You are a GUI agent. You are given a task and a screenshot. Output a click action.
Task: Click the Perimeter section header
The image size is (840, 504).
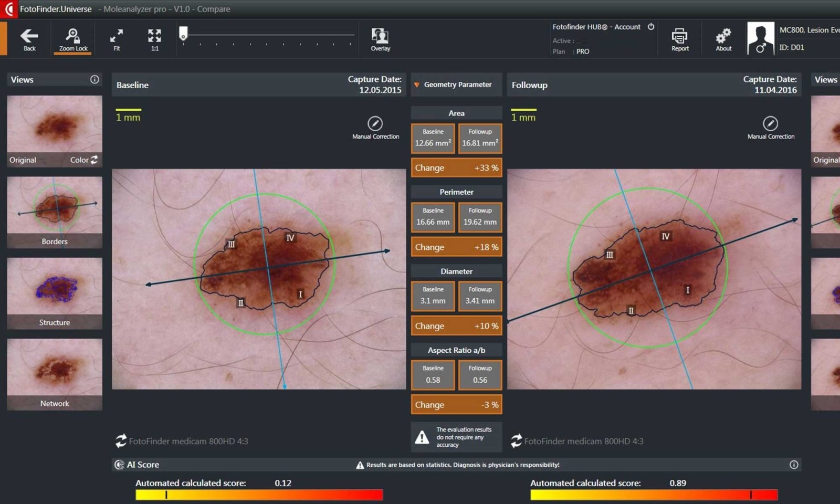[456, 192]
